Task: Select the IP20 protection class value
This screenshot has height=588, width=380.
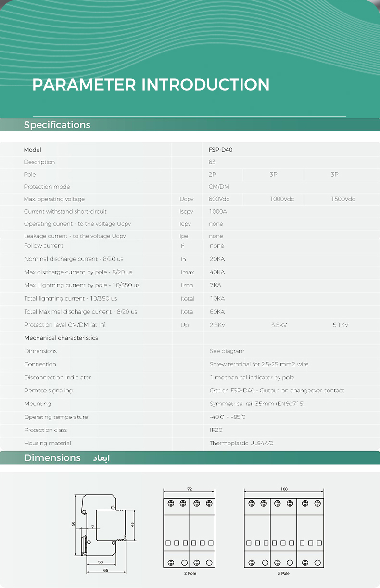Action: [x=216, y=430]
